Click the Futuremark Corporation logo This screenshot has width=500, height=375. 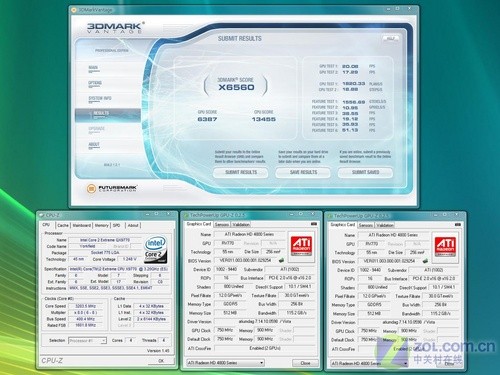[x=112, y=188]
